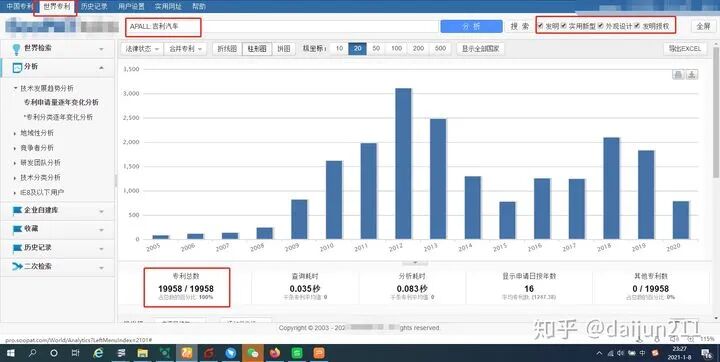
Task: Open the 实用网址 menu
Action: [168, 6]
